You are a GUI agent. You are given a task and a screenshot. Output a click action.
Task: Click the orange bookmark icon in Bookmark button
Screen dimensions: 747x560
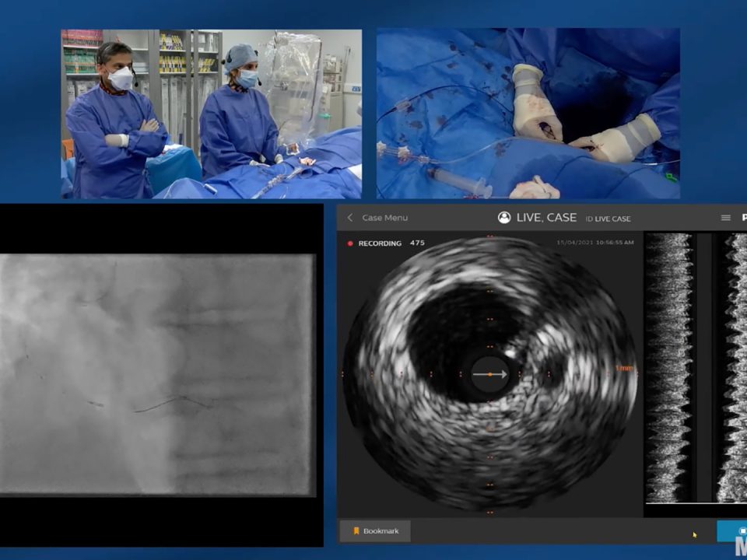tap(356, 530)
